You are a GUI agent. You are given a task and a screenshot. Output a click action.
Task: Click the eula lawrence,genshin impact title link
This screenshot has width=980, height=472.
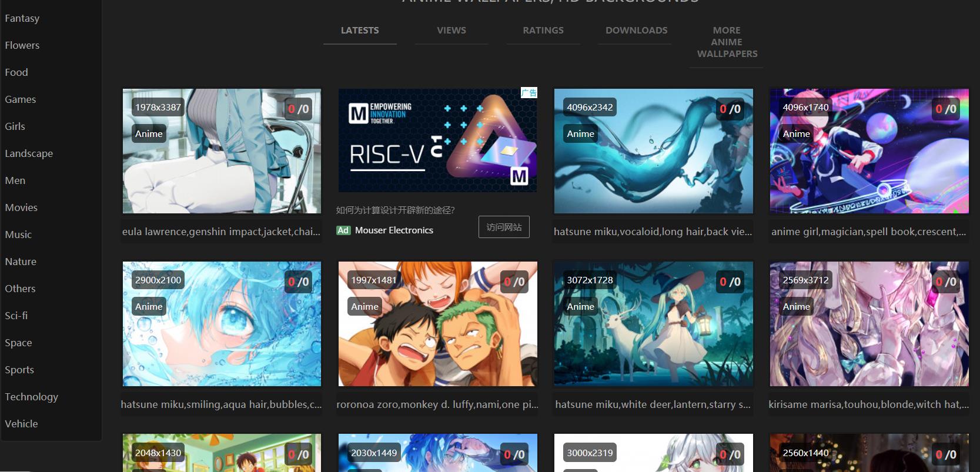(x=221, y=232)
